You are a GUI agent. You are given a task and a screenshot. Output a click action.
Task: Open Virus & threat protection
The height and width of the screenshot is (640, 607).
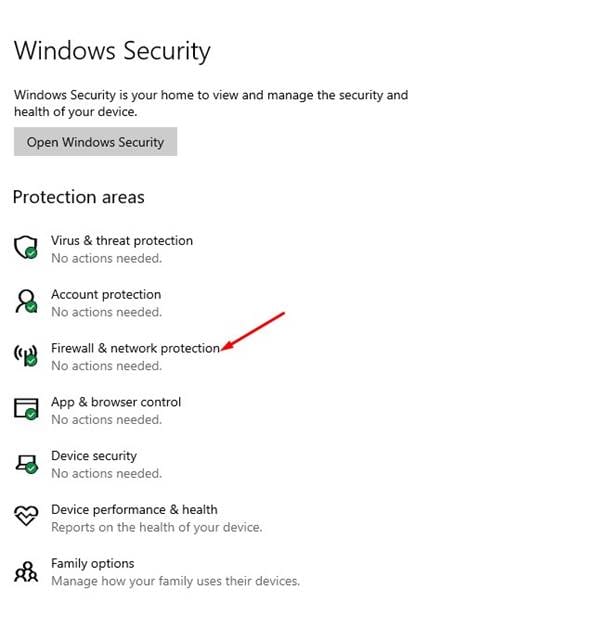pos(122,240)
